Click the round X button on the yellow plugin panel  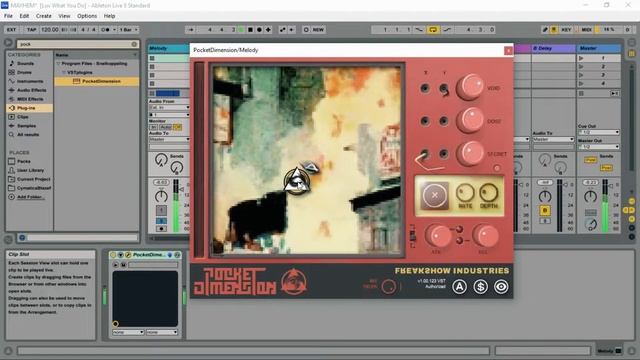tap(435, 196)
